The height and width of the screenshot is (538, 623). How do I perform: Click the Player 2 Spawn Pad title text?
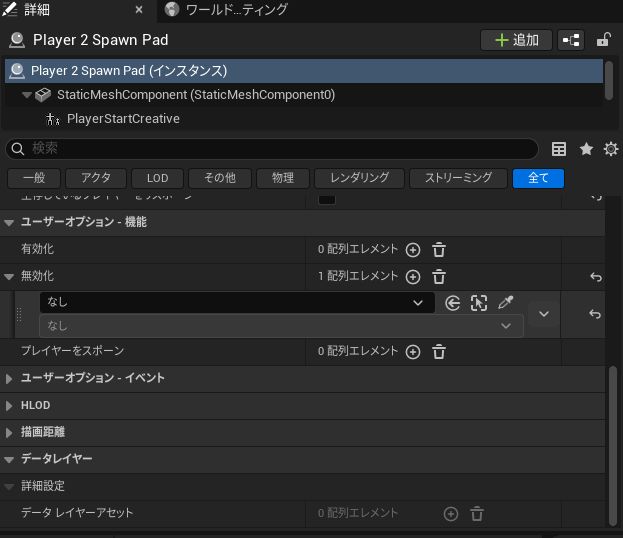tap(101, 40)
